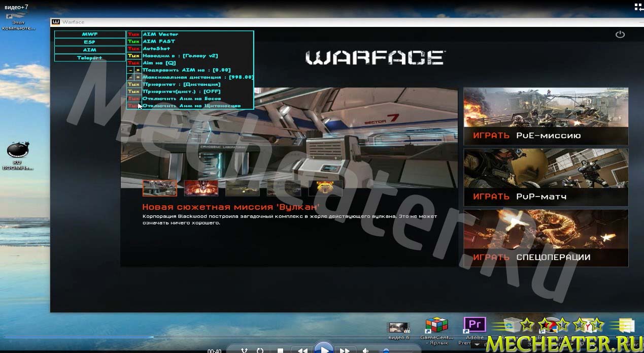Open the RU BOOM bomb desktop icon
Image resolution: width=644 pixels, height=353 pixels.
tap(18, 156)
